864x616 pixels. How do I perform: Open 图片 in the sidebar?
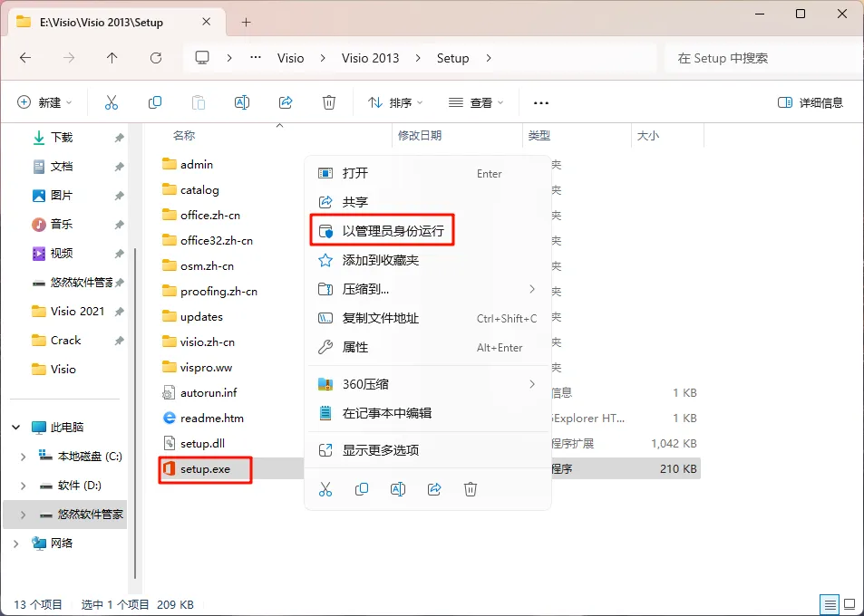pos(62,196)
